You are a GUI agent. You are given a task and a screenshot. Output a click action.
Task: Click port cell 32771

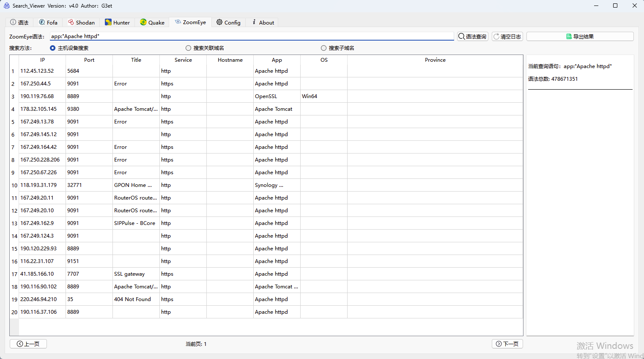89,185
